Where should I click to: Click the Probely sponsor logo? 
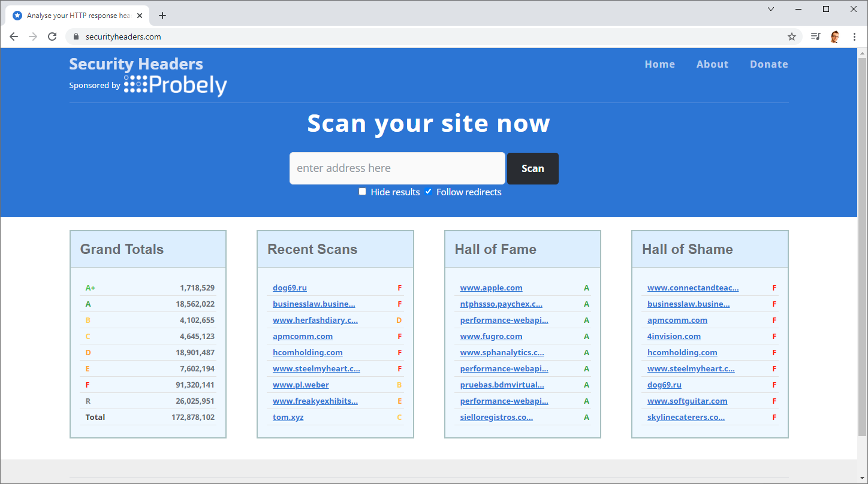pos(175,85)
